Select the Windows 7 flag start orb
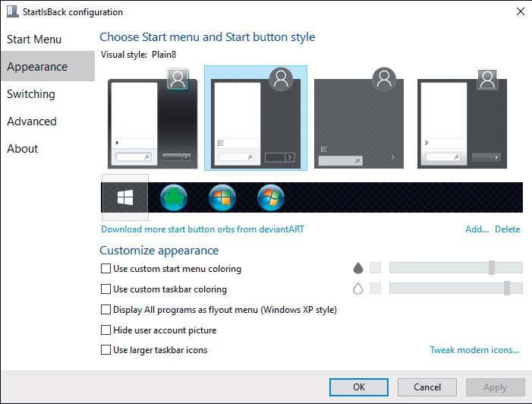The image size is (532, 404). point(271,197)
